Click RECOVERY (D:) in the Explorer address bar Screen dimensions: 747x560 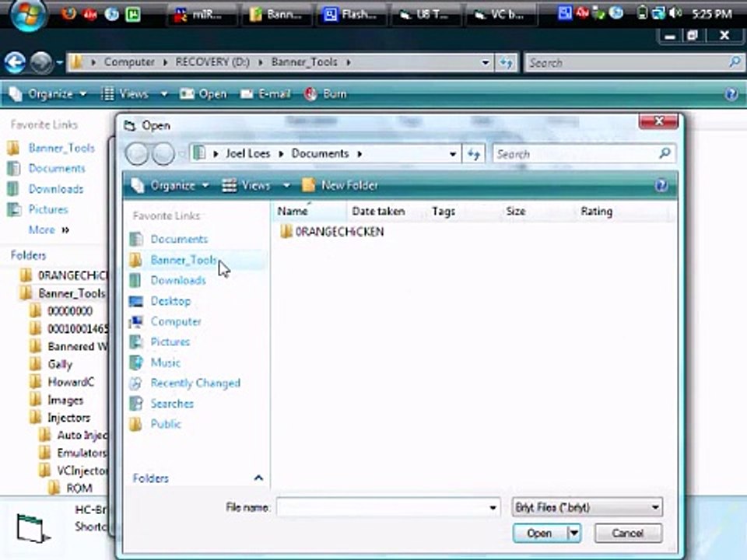[212, 62]
